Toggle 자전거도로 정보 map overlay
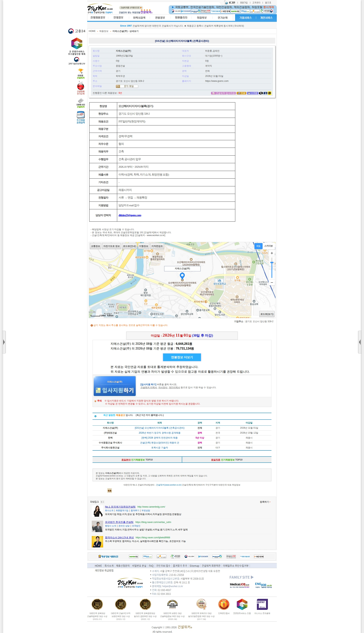This screenshot has height=633, width=364. click(111, 246)
